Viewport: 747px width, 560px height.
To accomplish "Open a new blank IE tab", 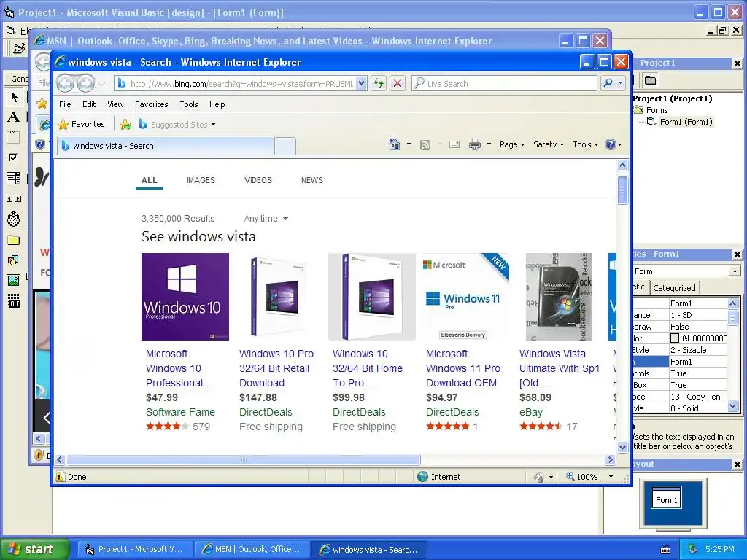I will click(x=285, y=146).
